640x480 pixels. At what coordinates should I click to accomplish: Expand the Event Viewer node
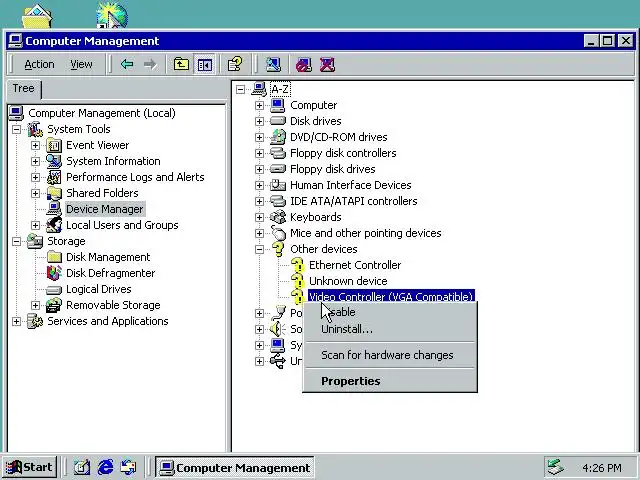click(35, 145)
